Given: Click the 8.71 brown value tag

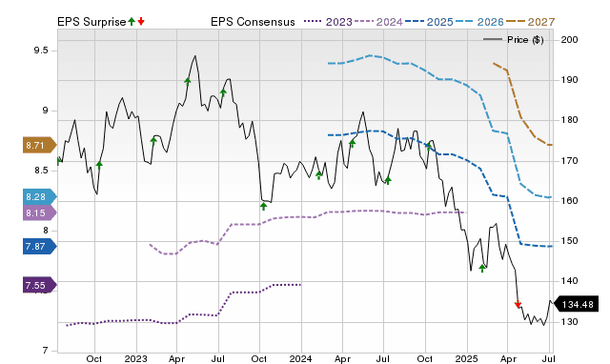Looking at the screenshot, I should pos(40,146).
